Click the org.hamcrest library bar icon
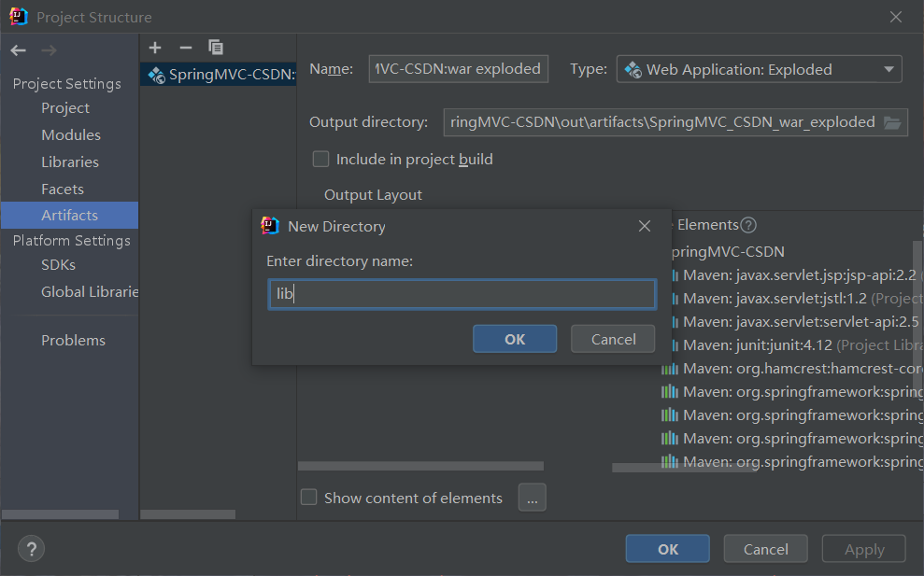The image size is (924, 576). pyautogui.click(x=670, y=369)
